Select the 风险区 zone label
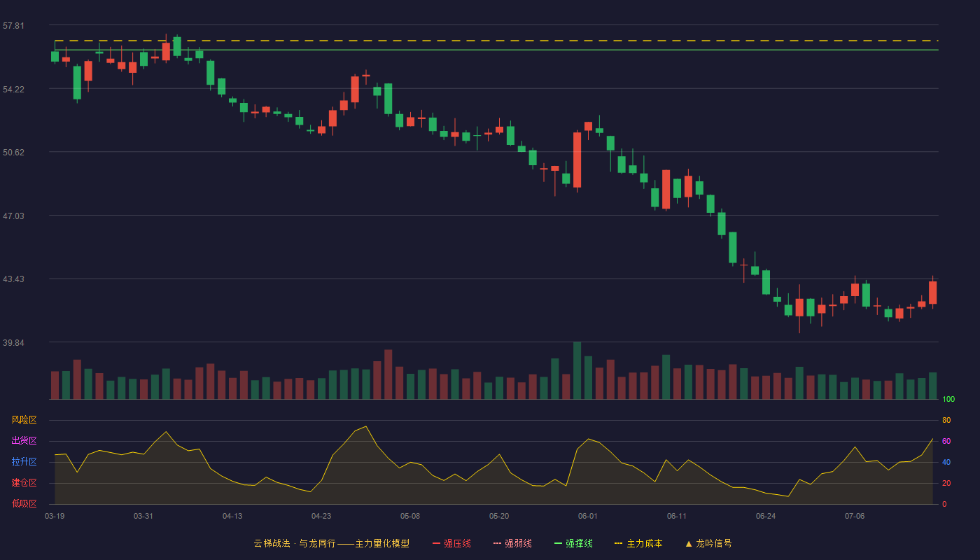 pos(24,420)
